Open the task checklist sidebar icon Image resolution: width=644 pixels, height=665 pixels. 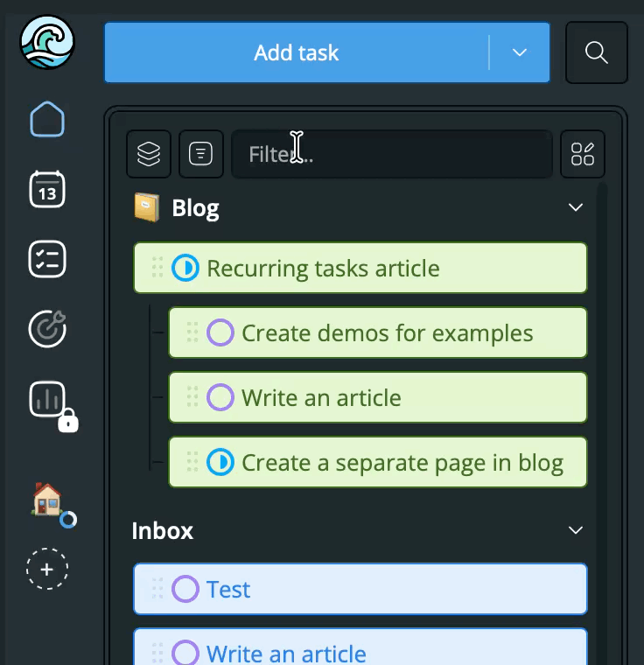coord(47,259)
